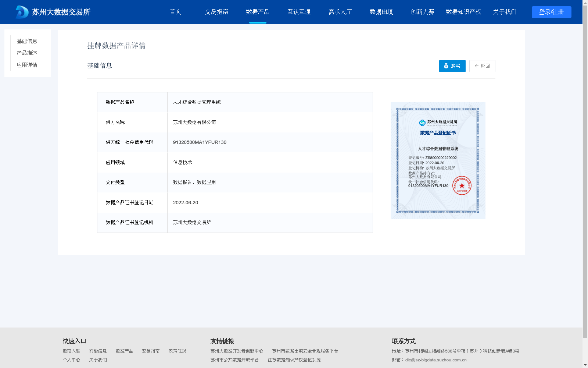Open 江苏数据知识产权登记系统 link
Viewport: 588px width, 368px height.
tap(294, 360)
